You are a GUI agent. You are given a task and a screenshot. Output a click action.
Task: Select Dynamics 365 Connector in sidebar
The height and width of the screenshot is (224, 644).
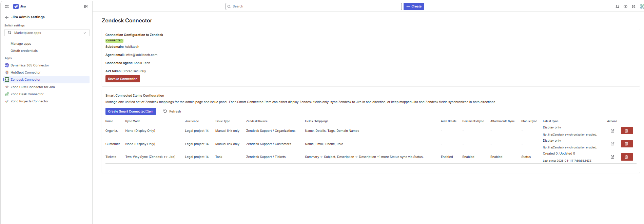click(30, 65)
